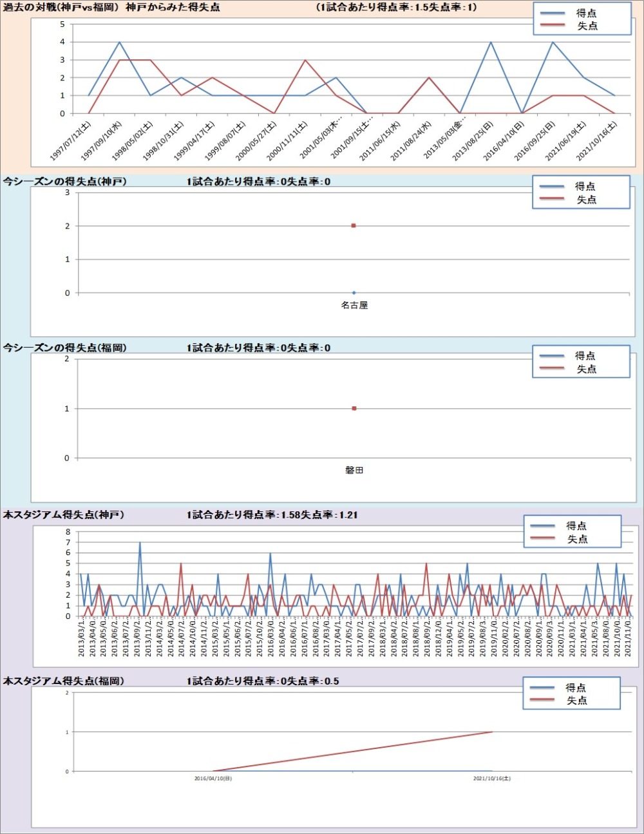Select the 本スタジアム得失点(神戸) heading

point(64,515)
